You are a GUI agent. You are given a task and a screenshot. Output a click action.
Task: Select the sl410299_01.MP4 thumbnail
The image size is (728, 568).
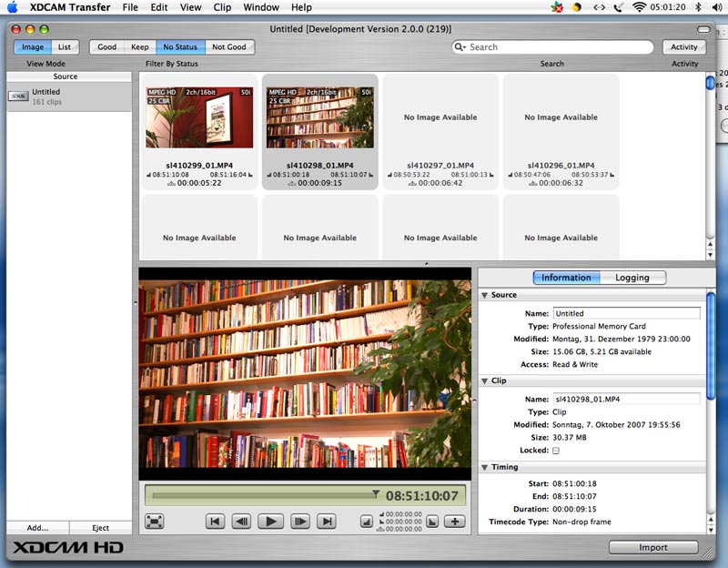click(x=199, y=117)
